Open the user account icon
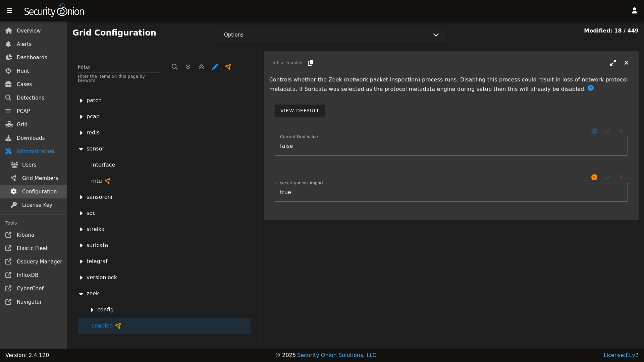Viewport: 644px width, 362px height. coord(634,11)
